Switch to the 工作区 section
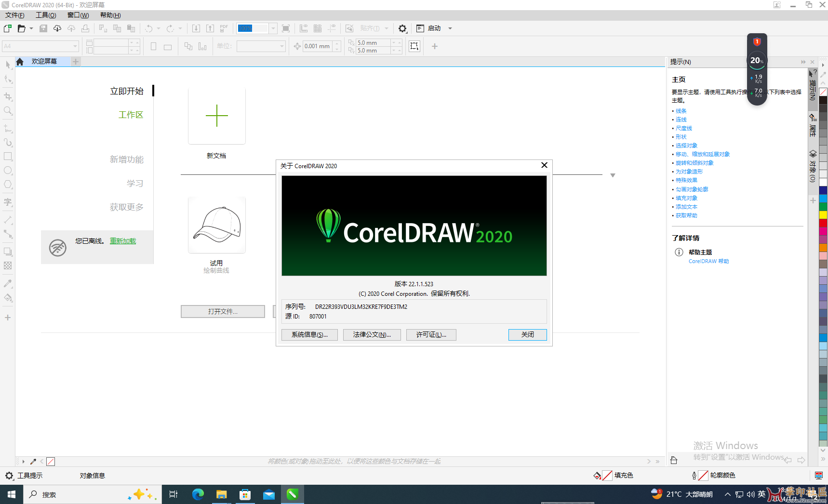 tap(131, 115)
